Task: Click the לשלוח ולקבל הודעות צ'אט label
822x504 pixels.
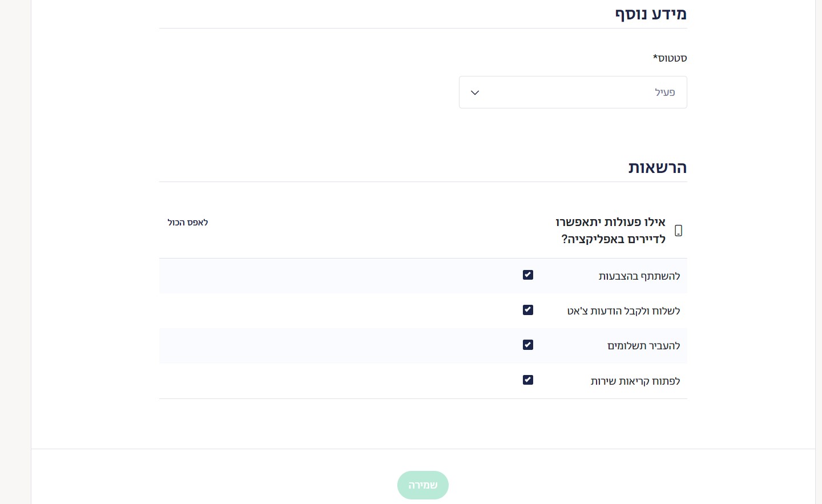Action: (623, 311)
